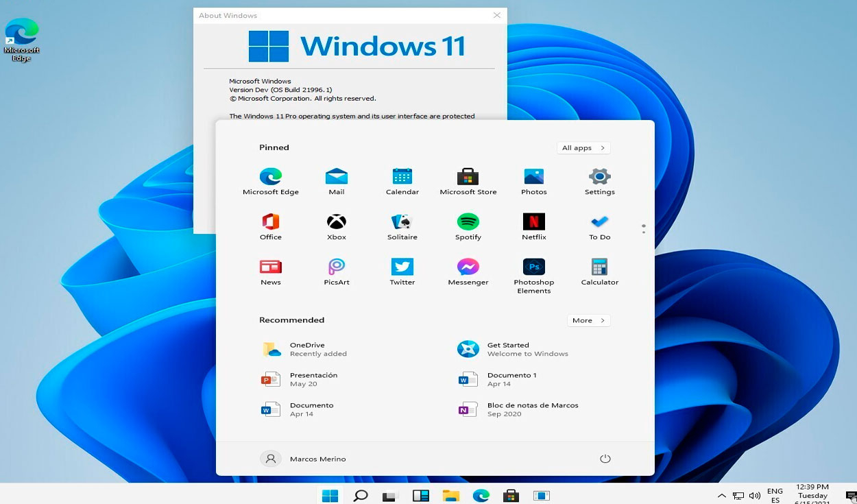Launch Messenger from pinned apps
Screen dimensions: 857x504
(x=468, y=272)
